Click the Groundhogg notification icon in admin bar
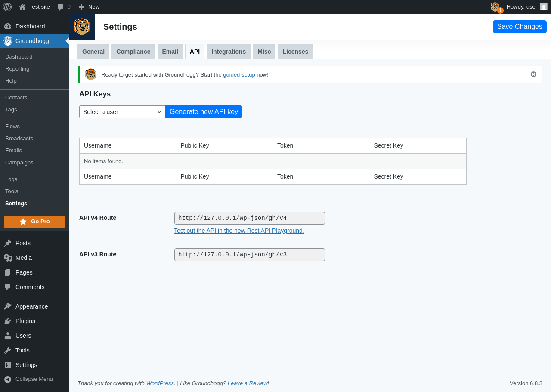The height and width of the screenshot is (392, 551). point(495,7)
